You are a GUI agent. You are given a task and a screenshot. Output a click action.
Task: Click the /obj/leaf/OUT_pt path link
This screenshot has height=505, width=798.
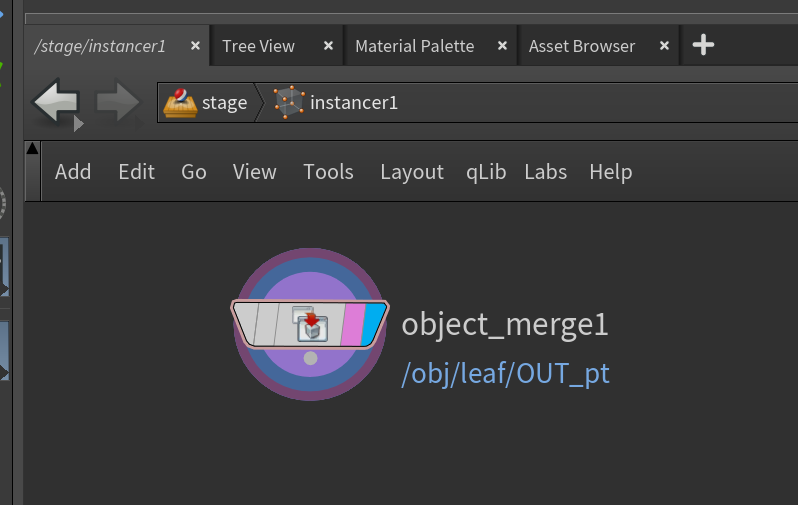(x=505, y=374)
